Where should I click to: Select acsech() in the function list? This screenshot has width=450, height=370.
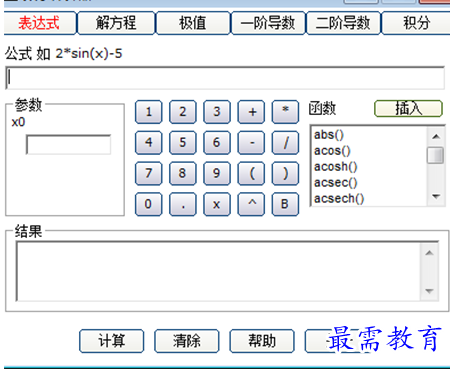(x=369, y=199)
